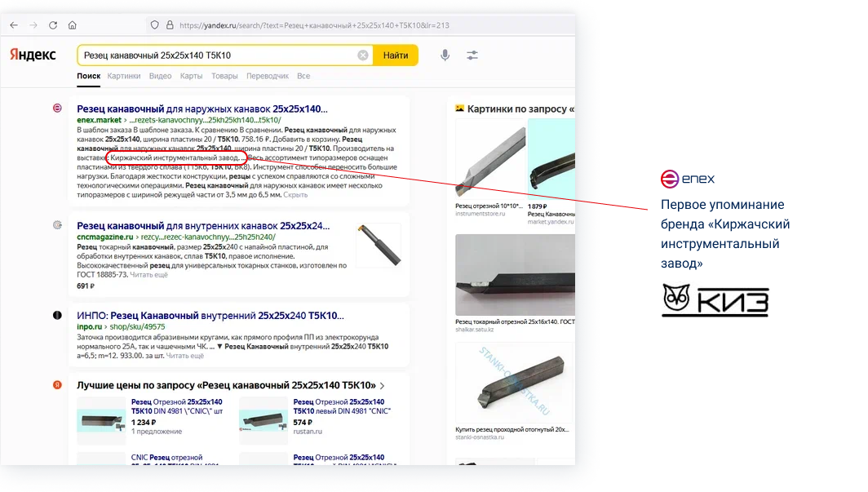Click the browser forward arrow
The image size is (868, 492).
click(33, 25)
